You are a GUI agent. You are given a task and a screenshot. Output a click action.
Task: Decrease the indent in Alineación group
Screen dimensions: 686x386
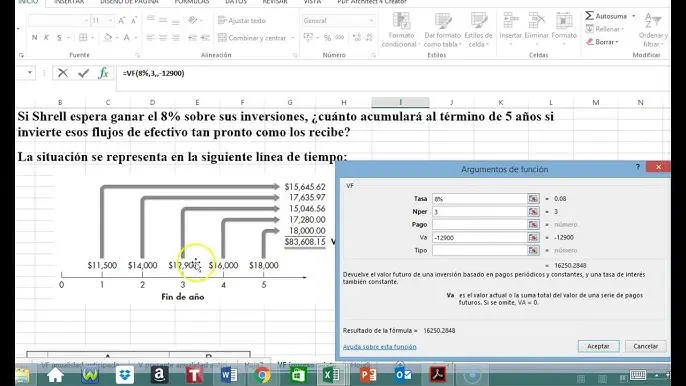(x=192, y=38)
